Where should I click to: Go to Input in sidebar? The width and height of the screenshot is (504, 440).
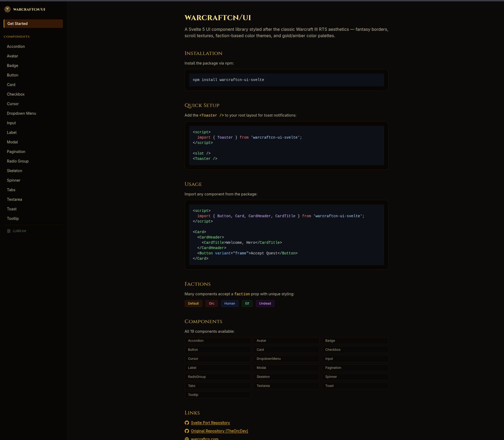click(33, 123)
